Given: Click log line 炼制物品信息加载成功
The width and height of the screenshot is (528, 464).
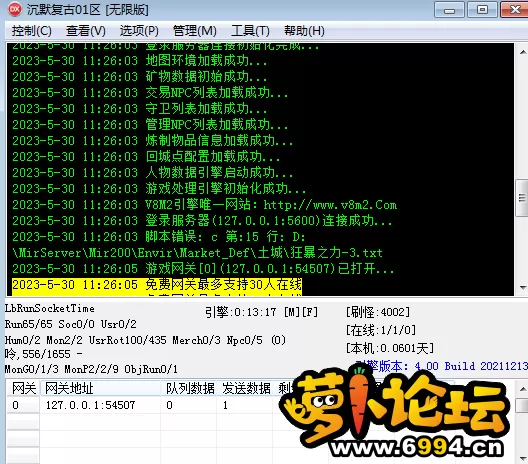Looking at the screenshot, I should coord(153,141).
